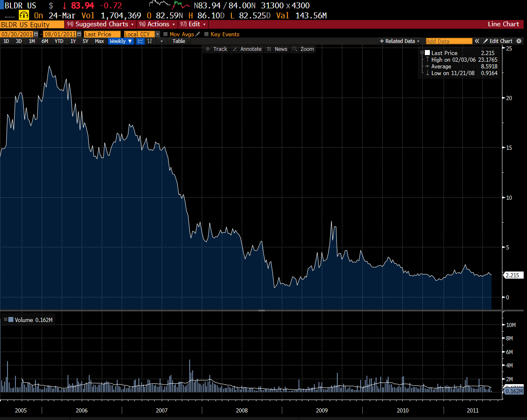Open chart settings with the gear icon
This screenshot has height=420, width=527.
point(519,41)
